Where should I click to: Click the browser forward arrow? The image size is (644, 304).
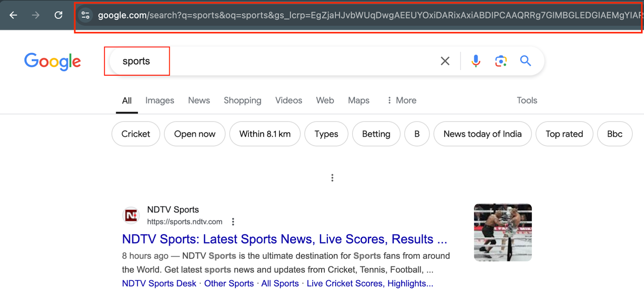click(36, 15)
